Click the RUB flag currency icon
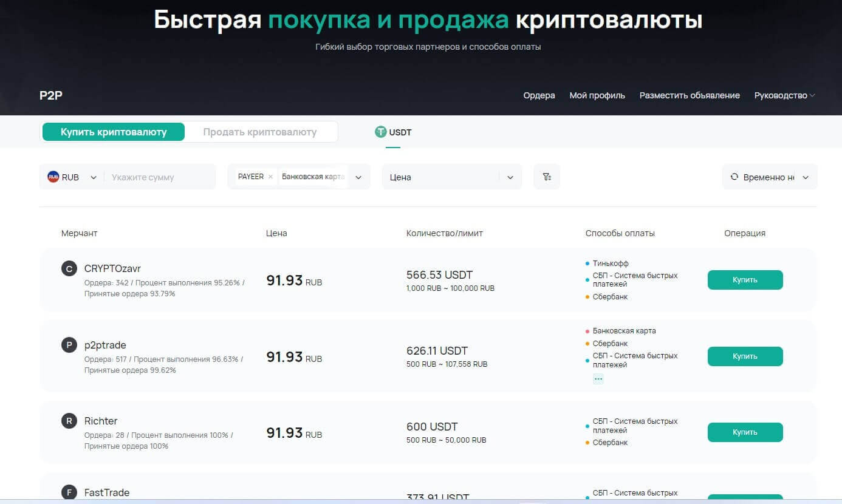Screen dimensions: 842x504 (x=53, y=177)
